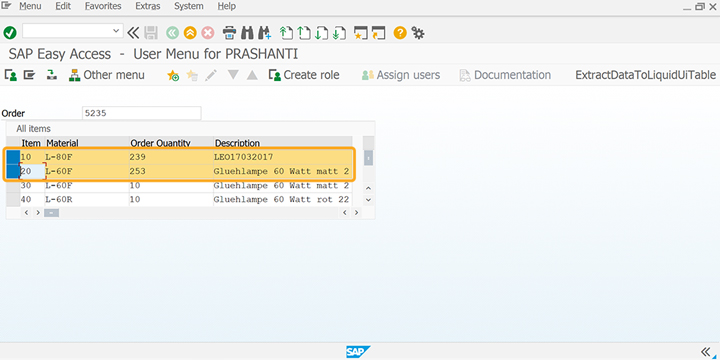Click the Assign users button
This screenshot has height=360, width=720.
click(x=400, y=75)
